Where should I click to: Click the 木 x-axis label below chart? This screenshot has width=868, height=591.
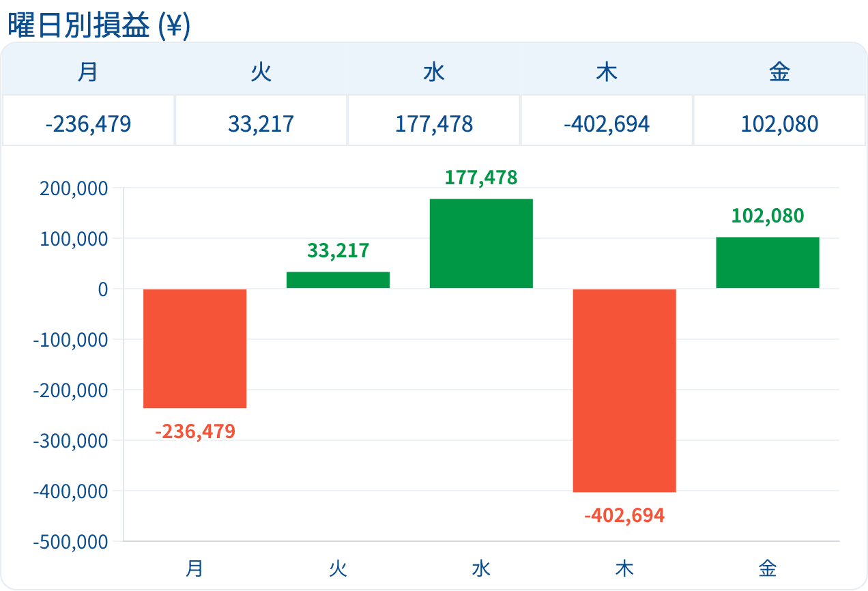tap(624, 568)
